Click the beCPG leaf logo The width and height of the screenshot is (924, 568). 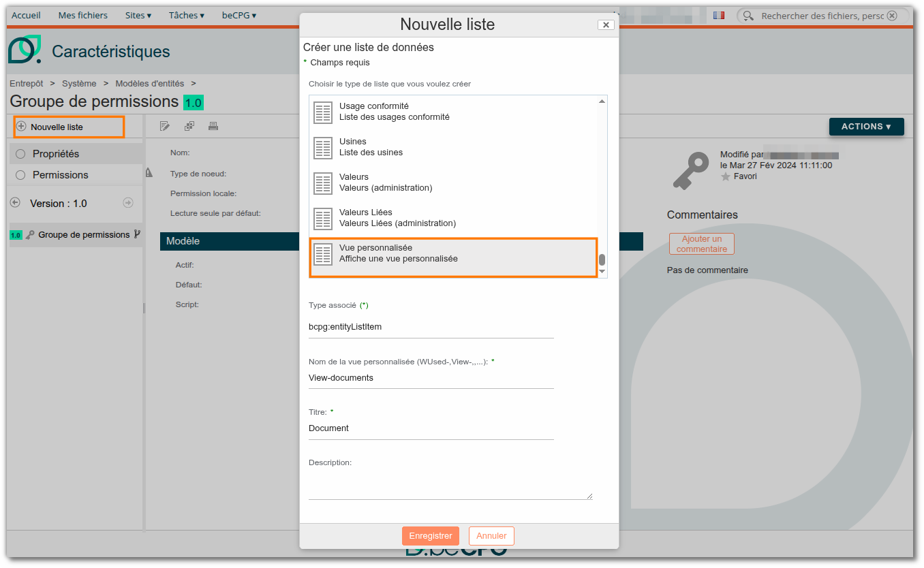tap(25, 50)
